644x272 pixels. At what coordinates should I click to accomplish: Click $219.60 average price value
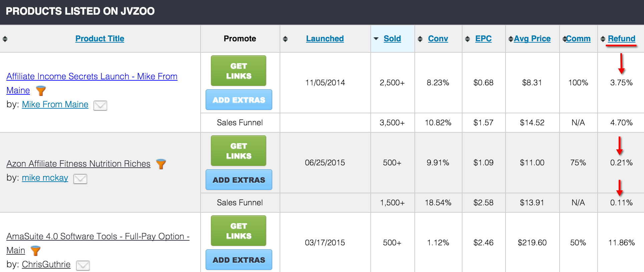pos(532,243)
